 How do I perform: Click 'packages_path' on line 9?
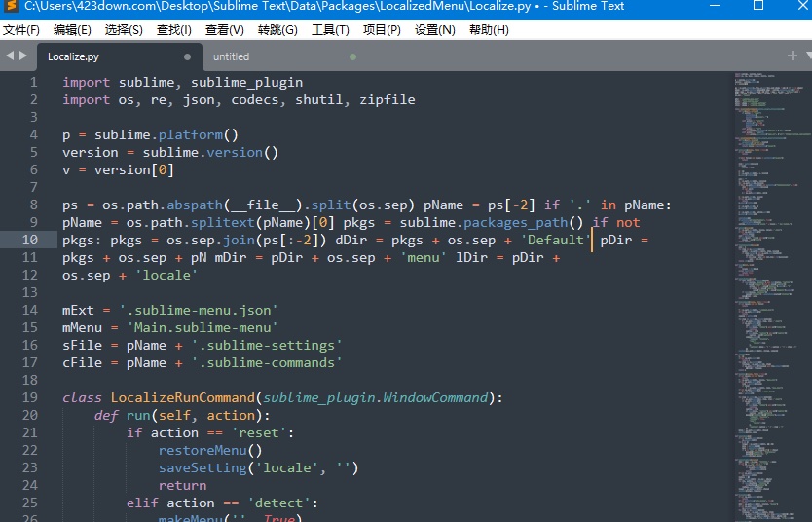516,223
